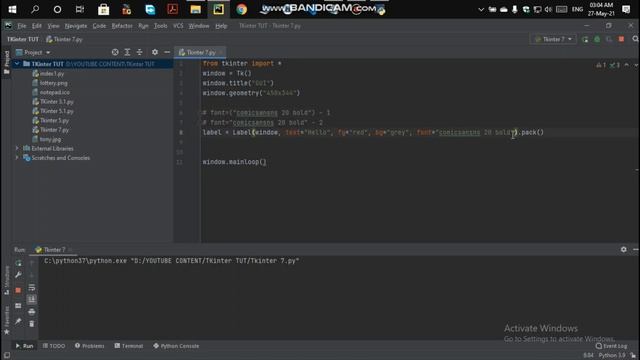Select notepad.ico in the project tree
This screenshot has height=360, width=640.
point(54,92)
